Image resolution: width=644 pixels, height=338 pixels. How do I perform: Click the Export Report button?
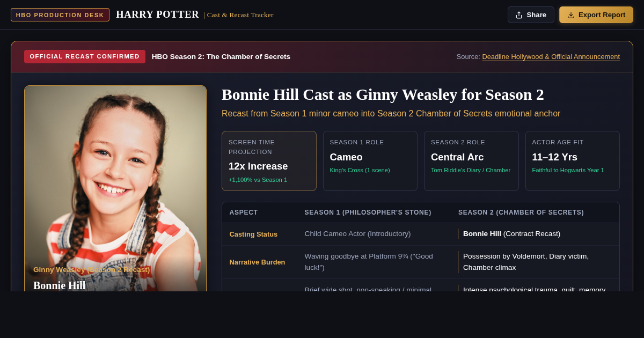click(x=596, y=15)
